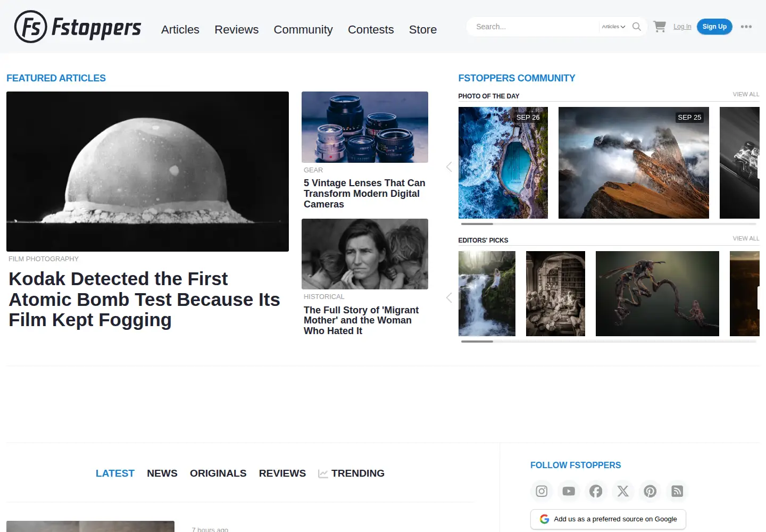The image size is (766, 532).
Task: Open the Articles menu
Action: [x=180, y=30]
